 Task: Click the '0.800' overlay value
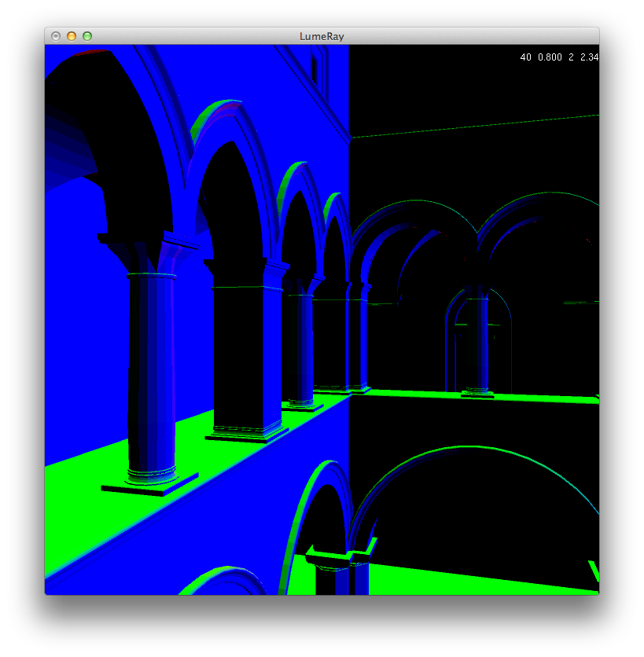pyautogui.click(x=550, y=57)
